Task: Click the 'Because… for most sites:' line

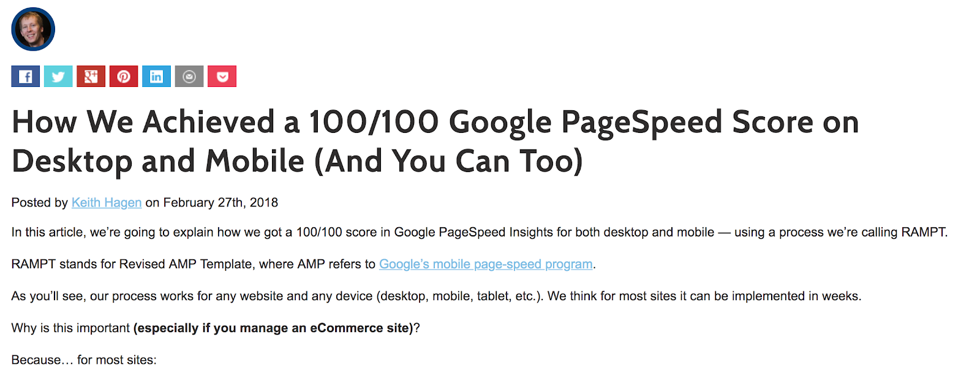Action: click(x=84, y=360)
